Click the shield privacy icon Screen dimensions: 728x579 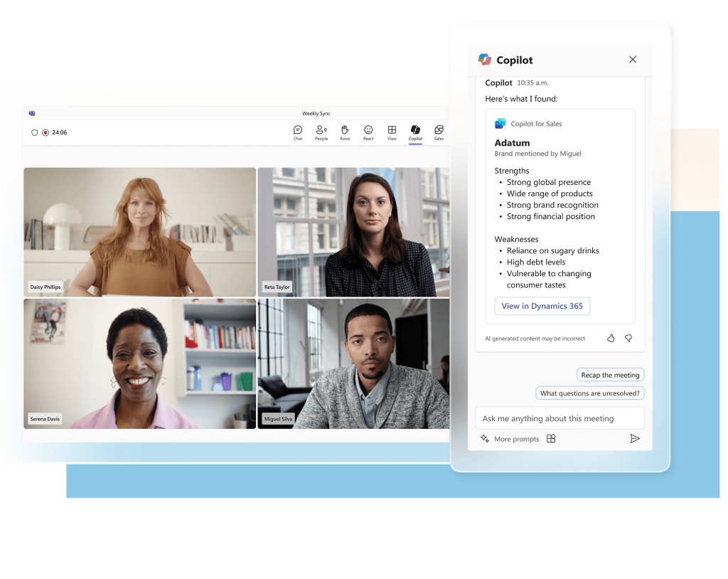[x=34, y=132]
